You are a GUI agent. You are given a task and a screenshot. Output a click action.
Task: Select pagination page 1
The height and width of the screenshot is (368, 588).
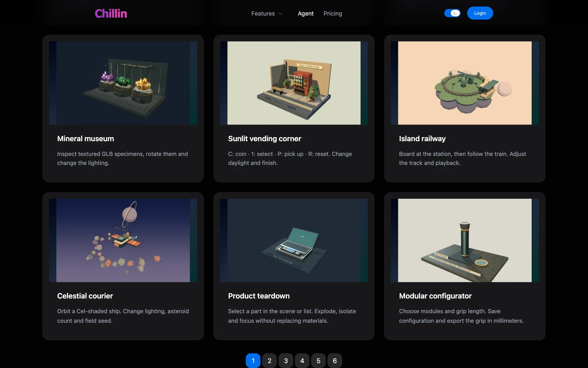tap(253, 361)
